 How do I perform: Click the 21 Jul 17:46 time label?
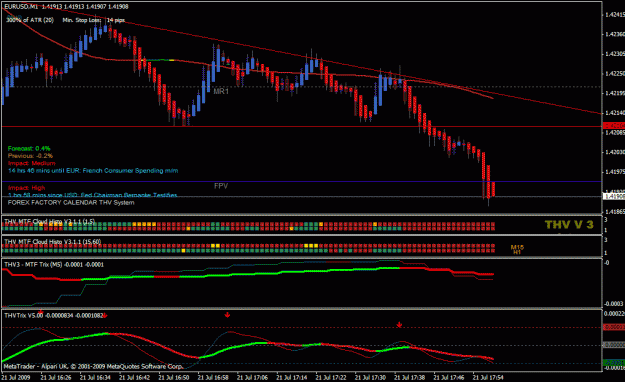[449, 377]
